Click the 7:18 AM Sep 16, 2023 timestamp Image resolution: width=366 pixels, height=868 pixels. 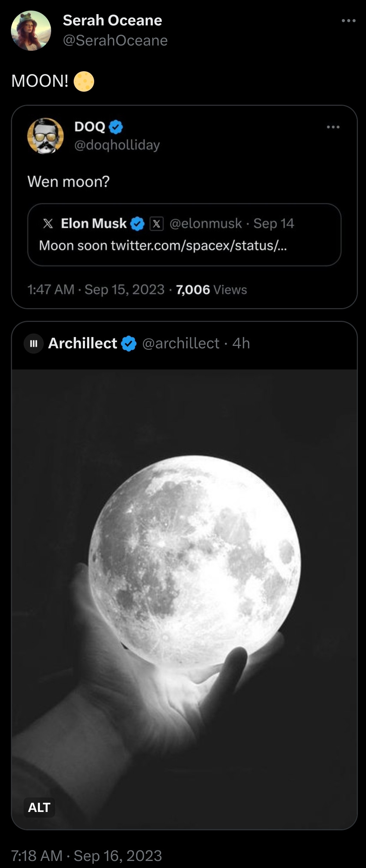tap(86, 856)
